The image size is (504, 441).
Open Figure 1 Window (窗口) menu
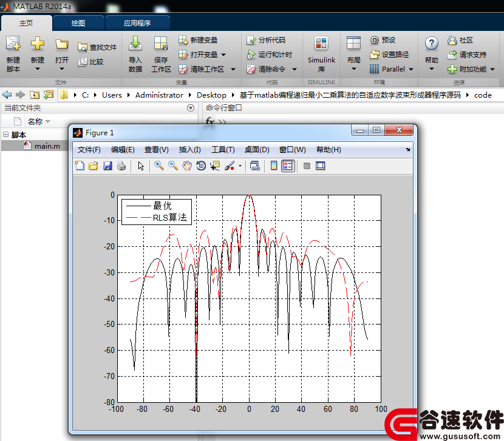pos(293,150)
